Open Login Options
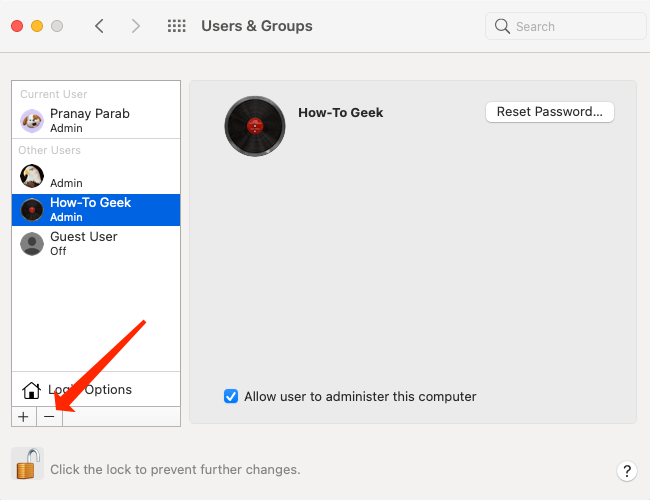Viewport: 650px width, 500px height. 96,389
